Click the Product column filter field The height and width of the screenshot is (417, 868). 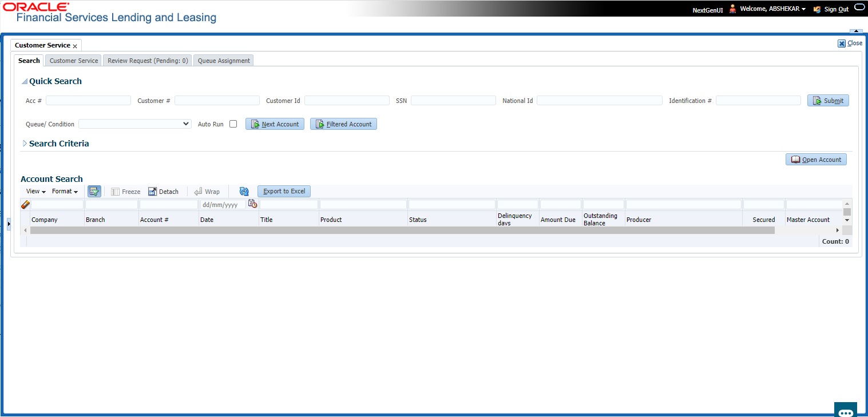[363, 204]
